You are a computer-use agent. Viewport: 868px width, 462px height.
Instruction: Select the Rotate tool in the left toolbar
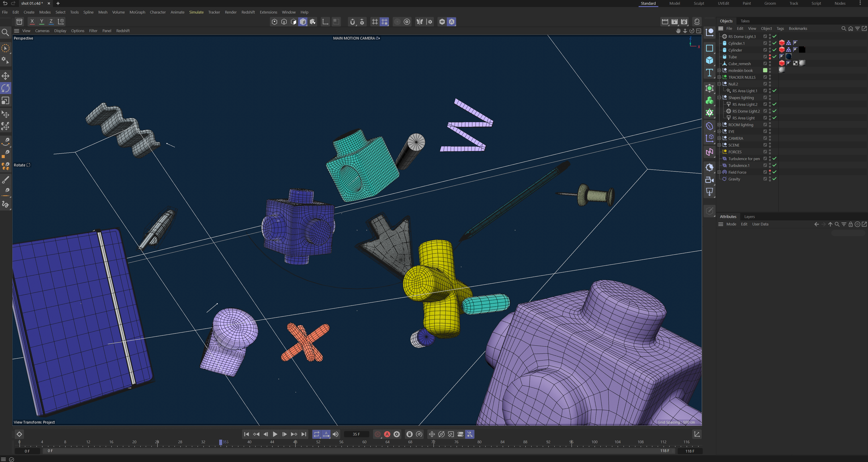pos(6,88)
